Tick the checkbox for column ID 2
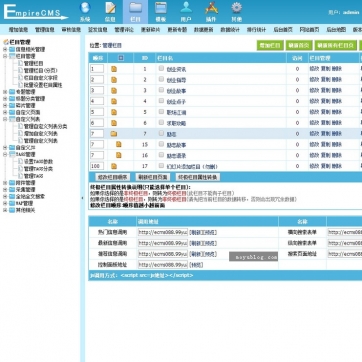Viewport: 362px width, 362px height. click(161, 79)
